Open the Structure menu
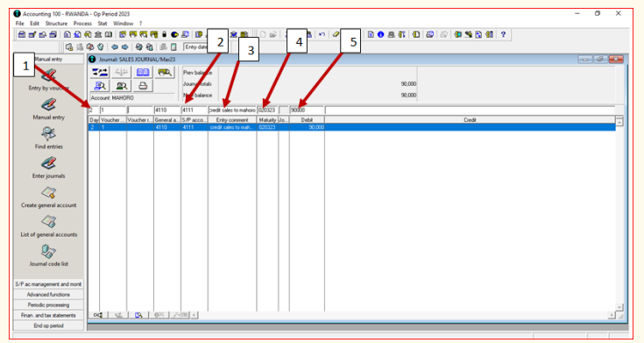 tap(56, 24)
